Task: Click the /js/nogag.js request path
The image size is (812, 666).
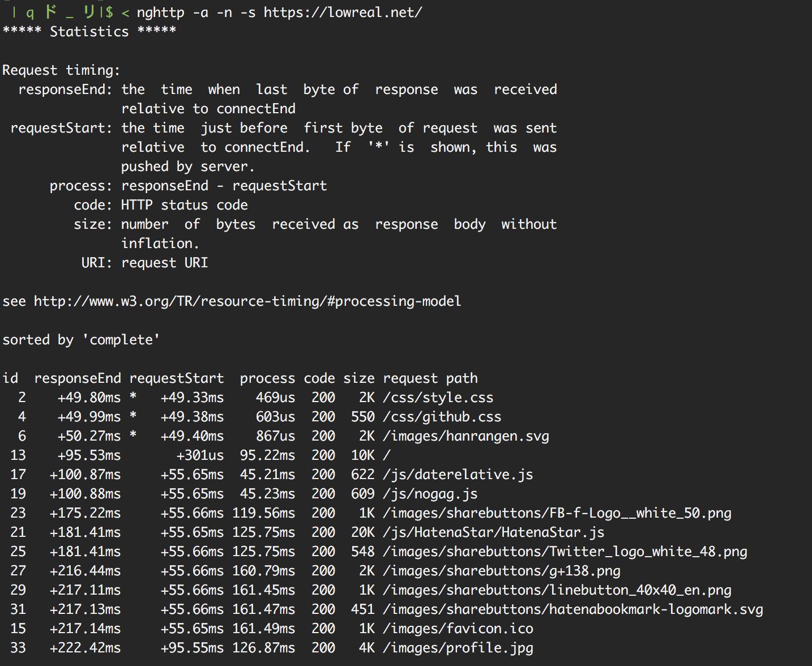Action: (430, 494)
